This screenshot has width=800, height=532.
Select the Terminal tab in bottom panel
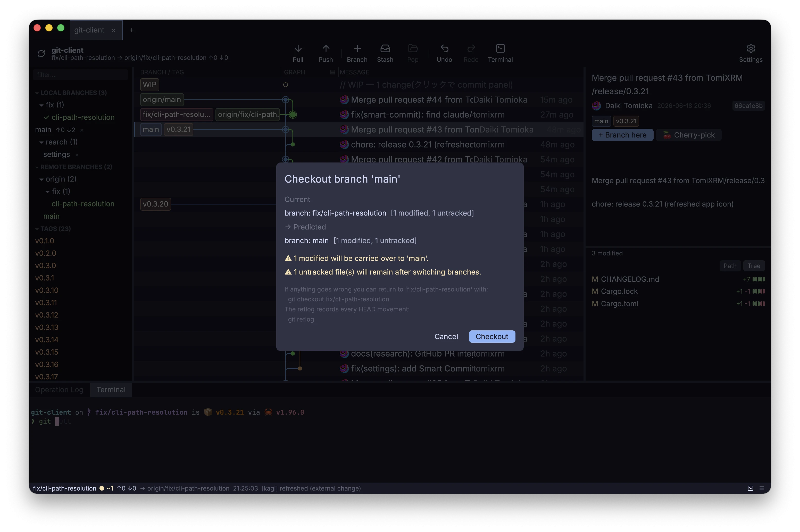pyautogui.click(x=111, y=390)
